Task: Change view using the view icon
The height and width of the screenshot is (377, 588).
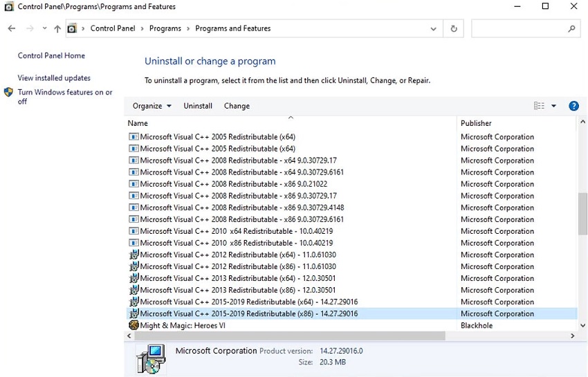Action: pyautogui.click(x=539, y=106)
